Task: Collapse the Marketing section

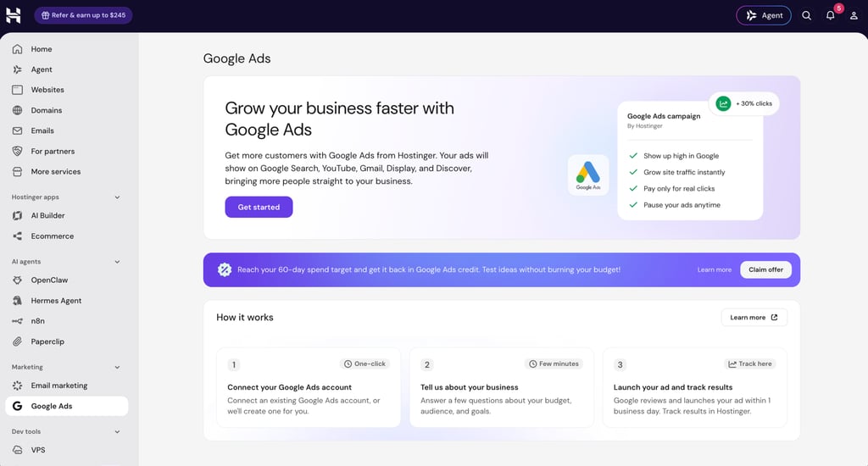Action: pyautogui.click(x=117, y=367)
